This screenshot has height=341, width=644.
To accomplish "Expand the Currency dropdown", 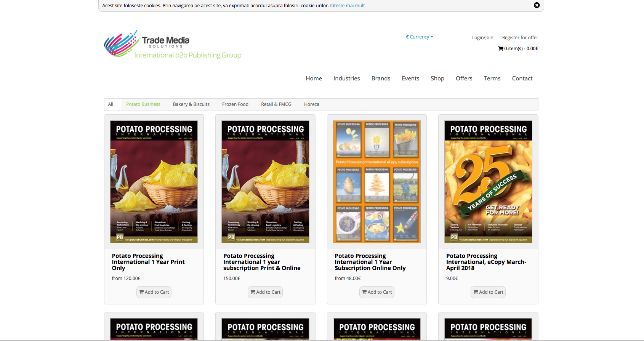I will coord(420,37).
